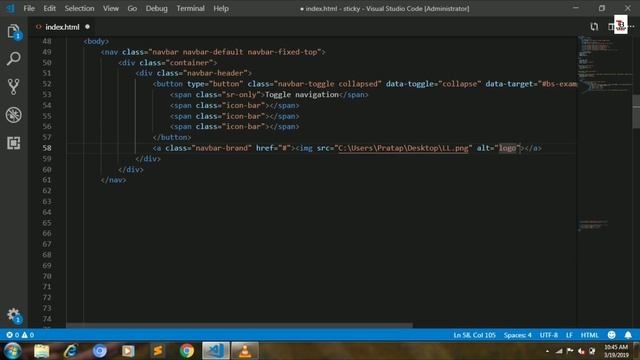Open the Edit menu
The height and width of the screenshot is (360, 640).
tap(49, 8)
